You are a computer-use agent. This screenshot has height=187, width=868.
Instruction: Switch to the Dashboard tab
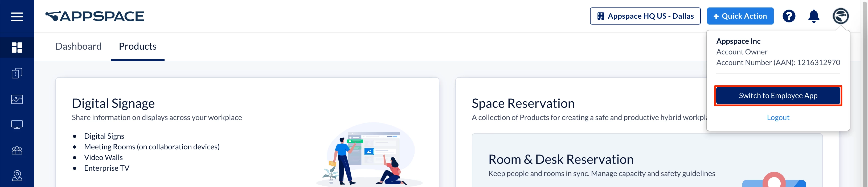click(x=78, y=46)
